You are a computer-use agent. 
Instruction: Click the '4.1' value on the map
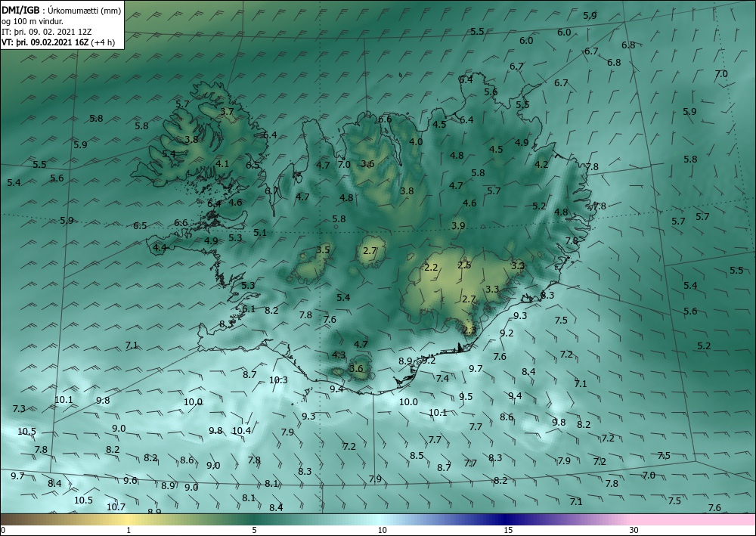tap(222, 163)
